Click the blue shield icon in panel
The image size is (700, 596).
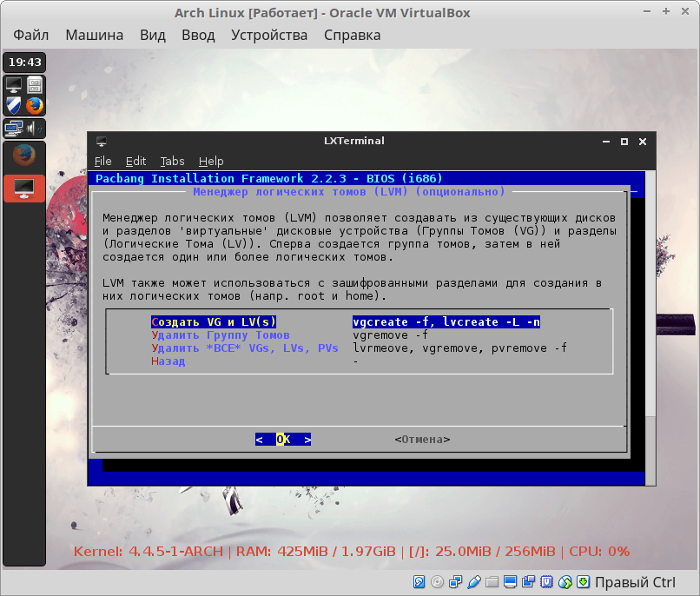click(14, 106)
